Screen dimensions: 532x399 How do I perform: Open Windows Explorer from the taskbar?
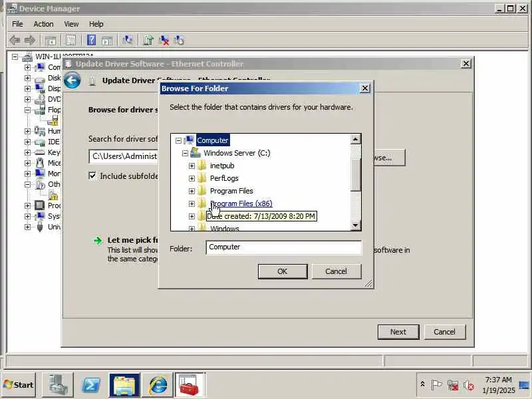click(124, 385)
